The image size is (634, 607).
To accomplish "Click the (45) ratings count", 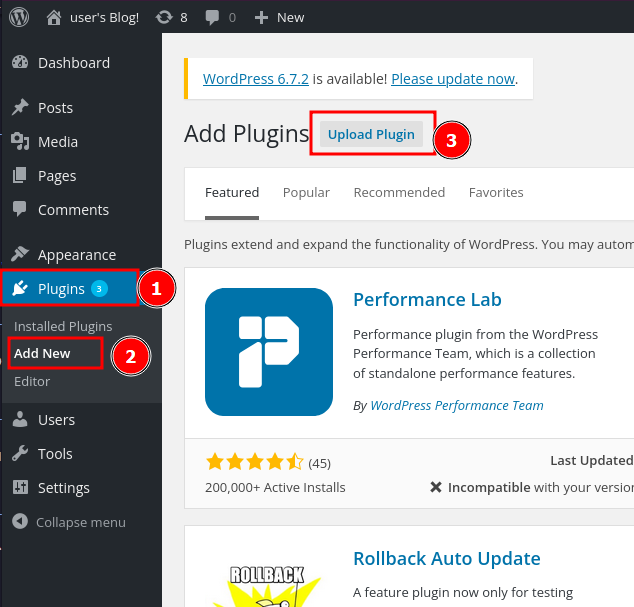I will (x=319, y=463).
